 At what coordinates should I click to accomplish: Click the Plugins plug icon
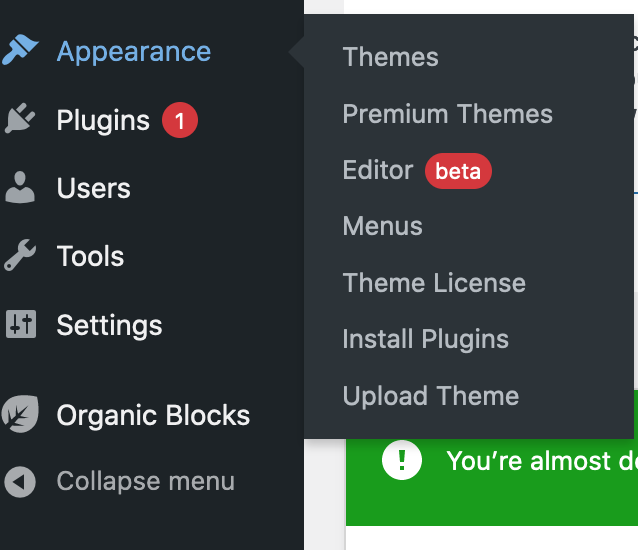[20, 119]
